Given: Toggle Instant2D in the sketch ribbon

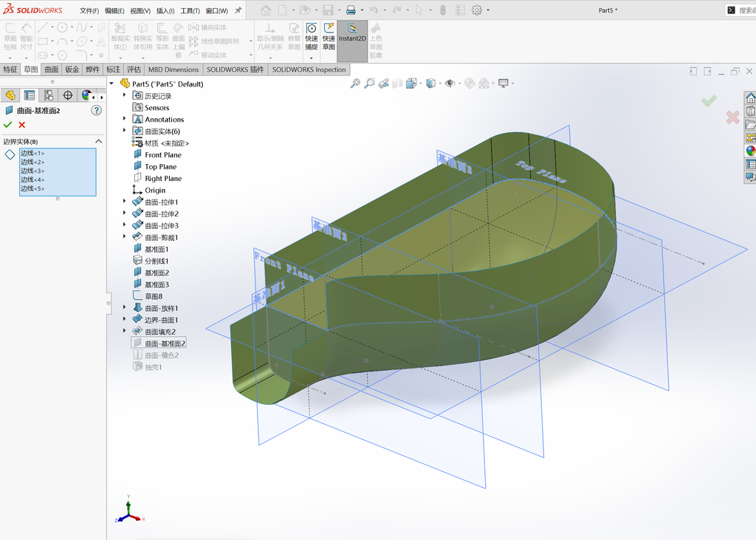Looking at the screenshot, I should pos(352,41).
